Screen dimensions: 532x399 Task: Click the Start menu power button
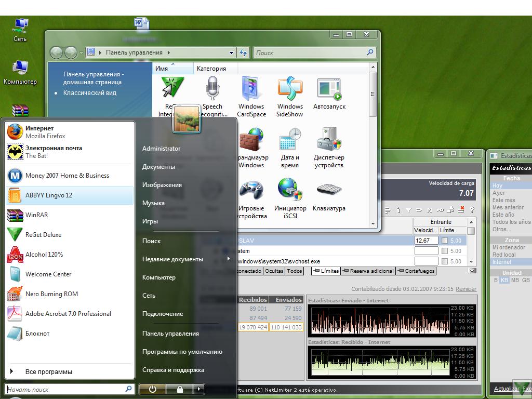pyautogui.click(x=152, y=389)
